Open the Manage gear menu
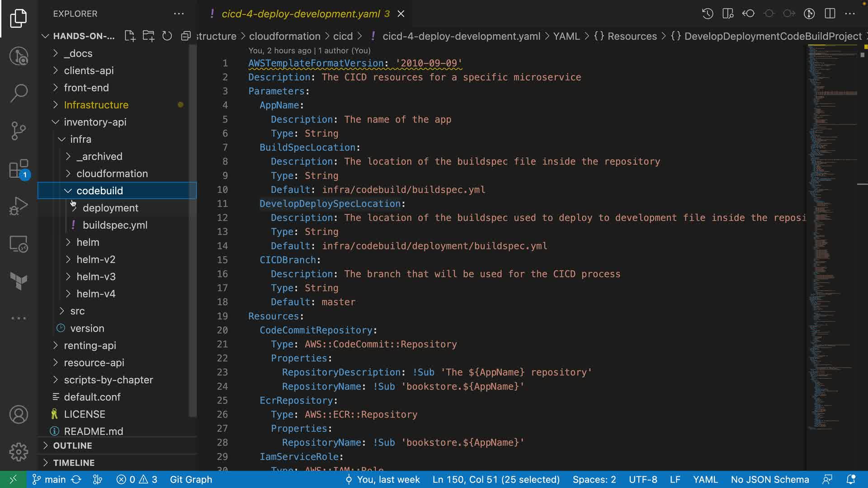This screenshot has width=868, height=488. (x=19, y=451)
